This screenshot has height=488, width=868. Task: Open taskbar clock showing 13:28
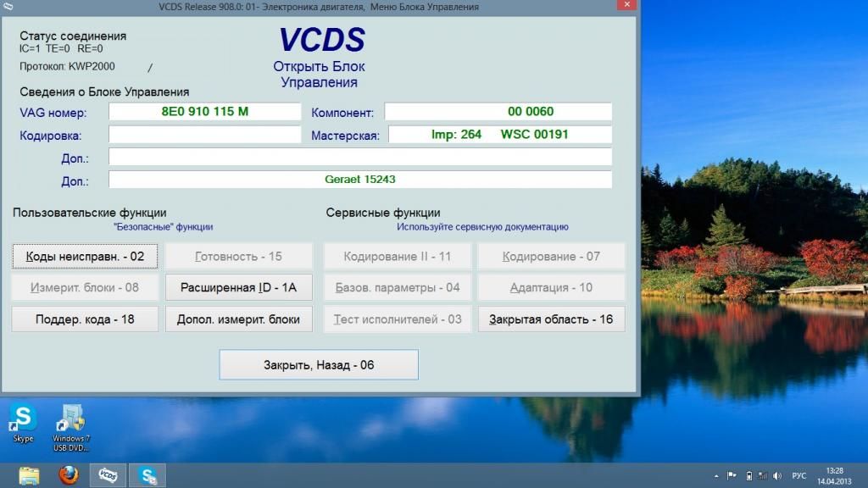(834, 476)
